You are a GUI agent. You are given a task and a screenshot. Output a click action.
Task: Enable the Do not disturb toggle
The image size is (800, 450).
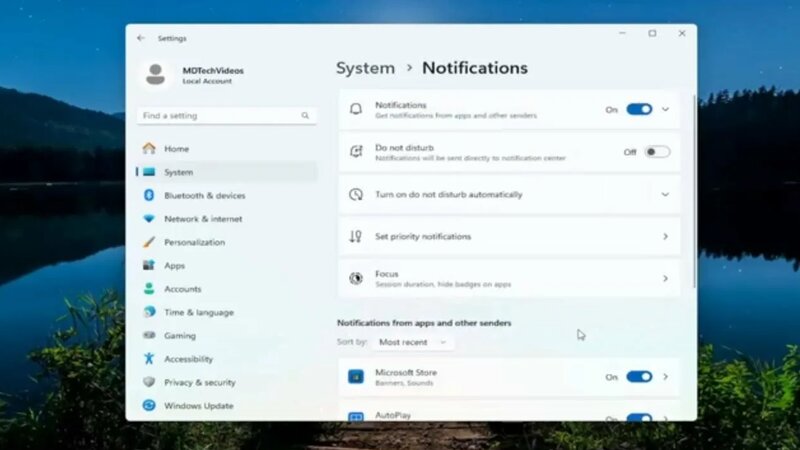657,152
